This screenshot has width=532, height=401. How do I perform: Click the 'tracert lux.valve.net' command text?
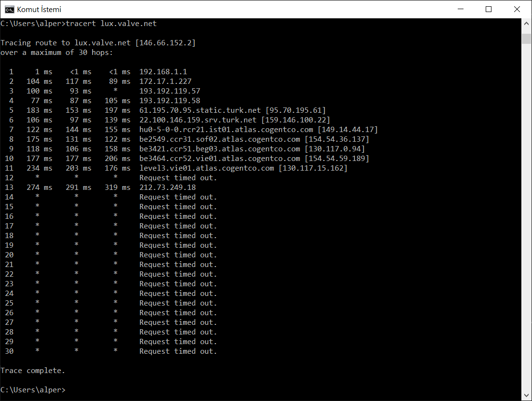pos(111,24)
